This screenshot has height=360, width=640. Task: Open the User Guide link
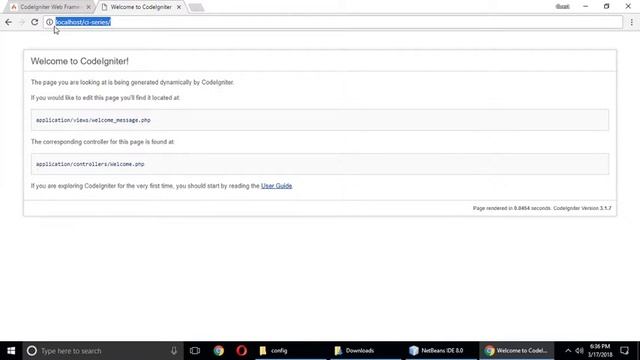pos(276,186)
